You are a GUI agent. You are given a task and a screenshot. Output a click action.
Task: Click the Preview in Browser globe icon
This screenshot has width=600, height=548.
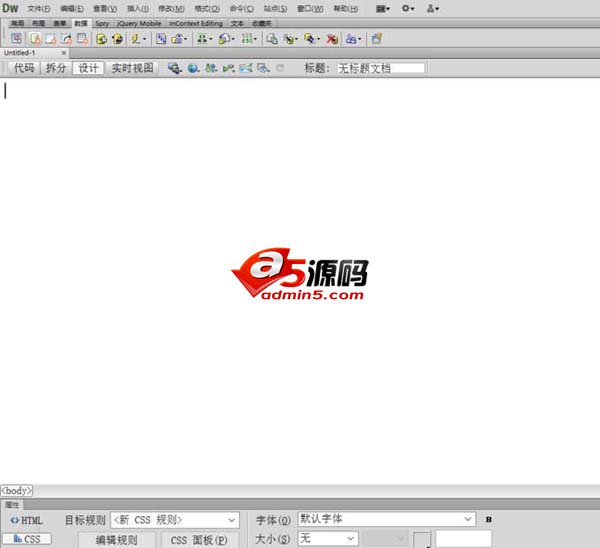tap(193, 68)
